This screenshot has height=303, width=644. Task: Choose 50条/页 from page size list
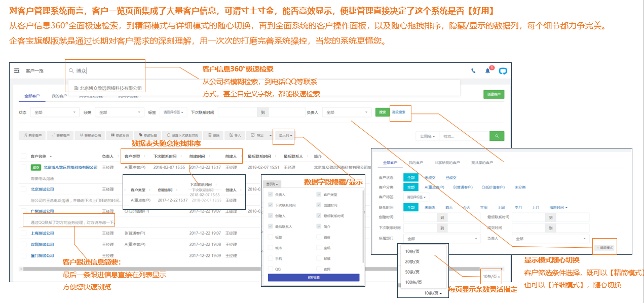tap(412, 272)
